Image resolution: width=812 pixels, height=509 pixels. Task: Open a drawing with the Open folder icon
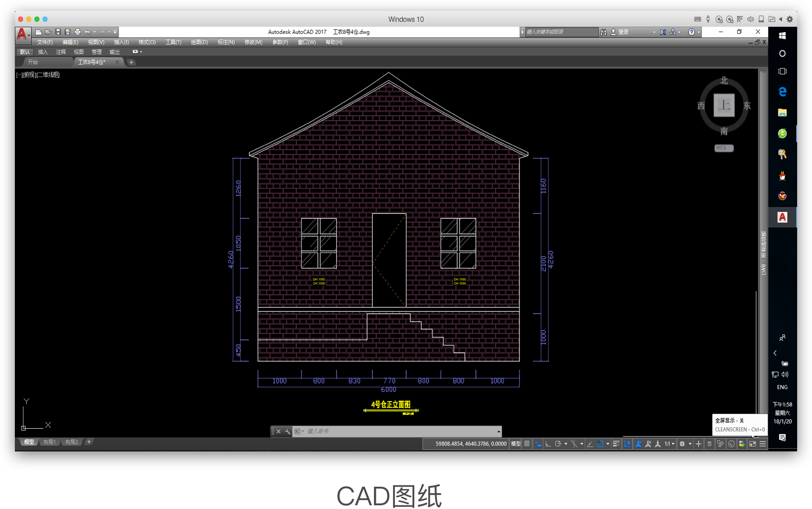pyautogui.click(x=48, y=32)
